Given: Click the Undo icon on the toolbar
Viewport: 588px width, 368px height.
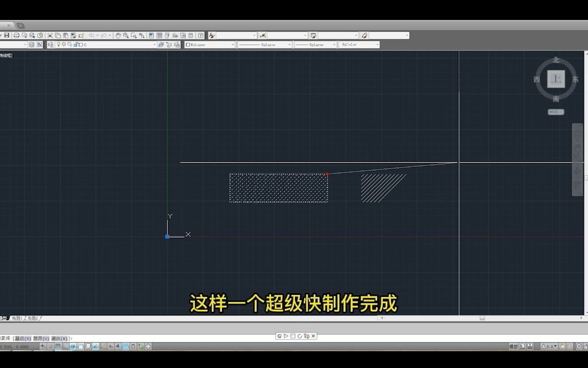Looking at the screenshot, I should 92,35.
